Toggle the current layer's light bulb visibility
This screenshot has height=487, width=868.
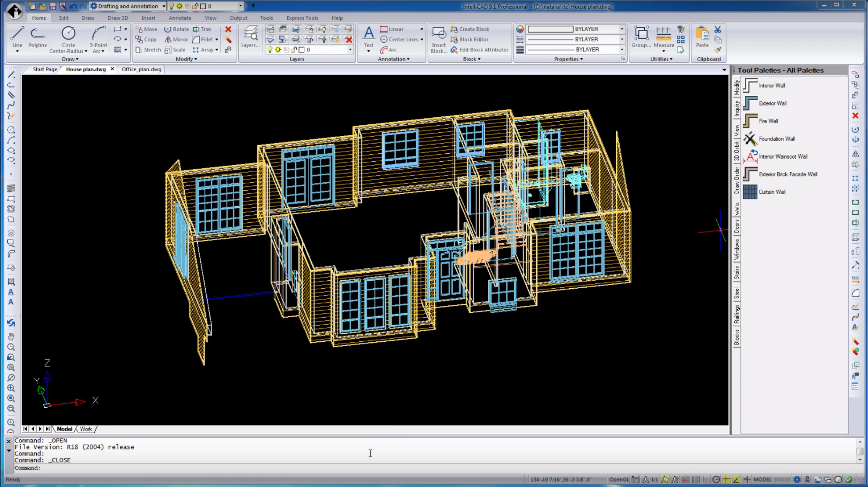(270, 50)
